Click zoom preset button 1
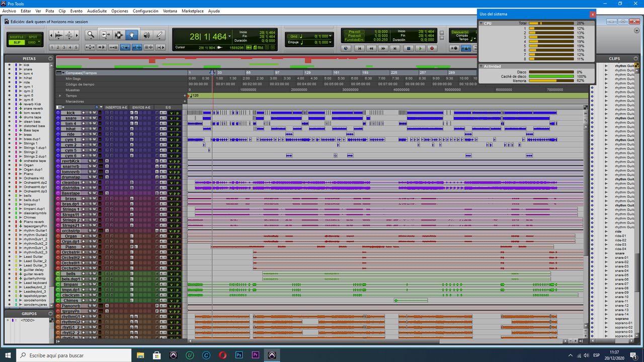The height and width of the screenshot is (362, 644). click(x=52, y=47)
